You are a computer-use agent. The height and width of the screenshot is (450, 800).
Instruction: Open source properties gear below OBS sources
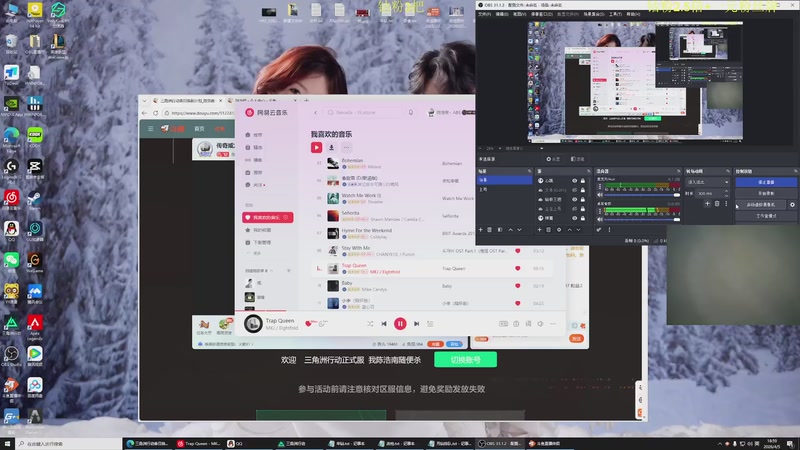point(559,230)
